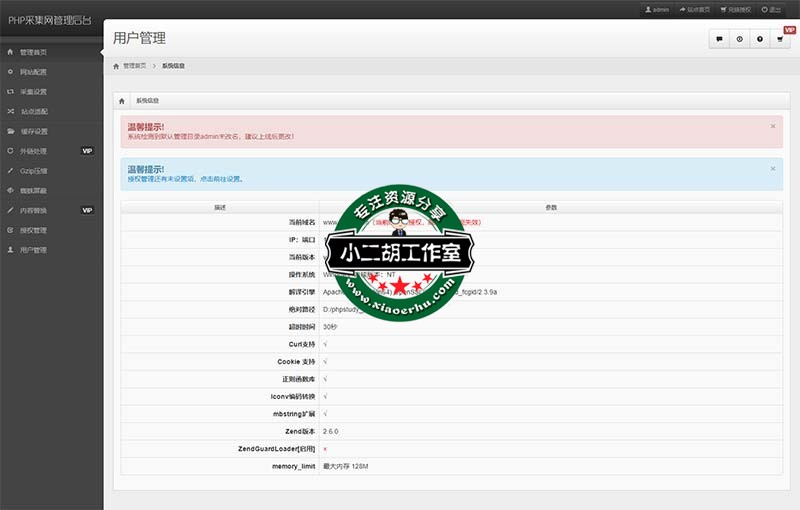Viewport: 800px width, 510px height.
Task: Select the 外链处理 VIP sidebar item
Action: coord(33,151)
